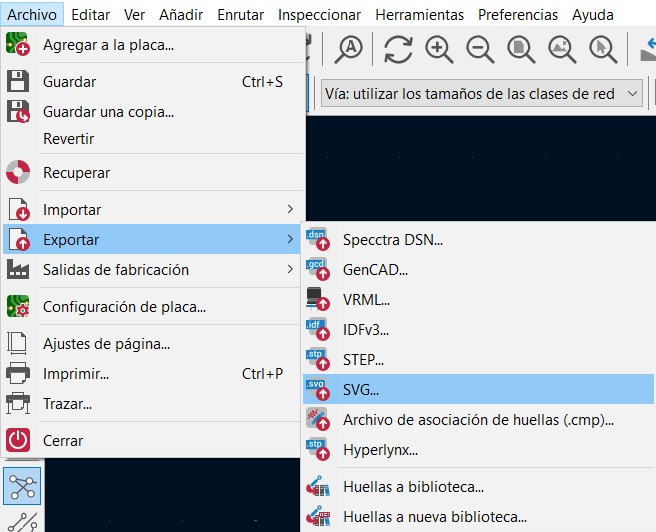Click the Importar document icon
Screen dimensions: 656x532
pyautogui.click(x=19, y=209)
